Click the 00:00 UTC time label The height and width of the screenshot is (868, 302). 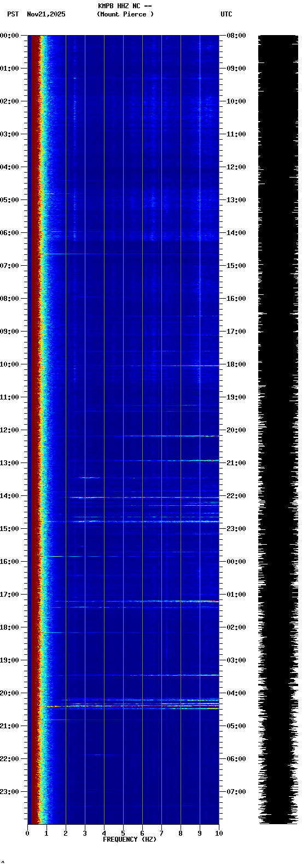[236, 562]
